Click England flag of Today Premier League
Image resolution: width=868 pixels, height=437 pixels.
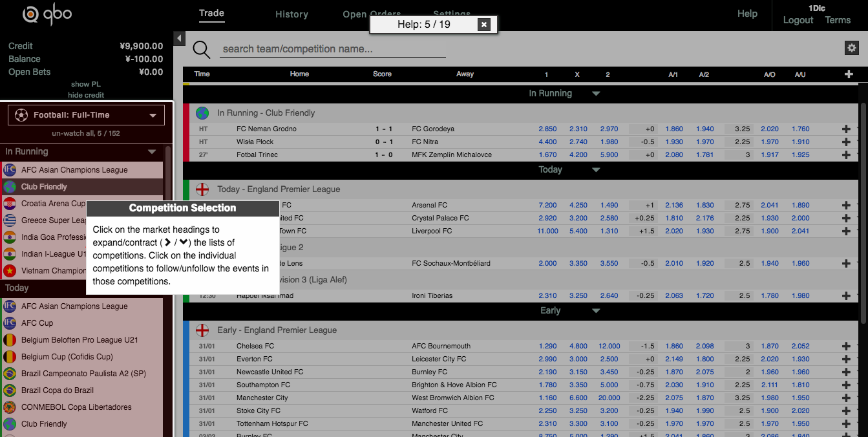point(202,189)
